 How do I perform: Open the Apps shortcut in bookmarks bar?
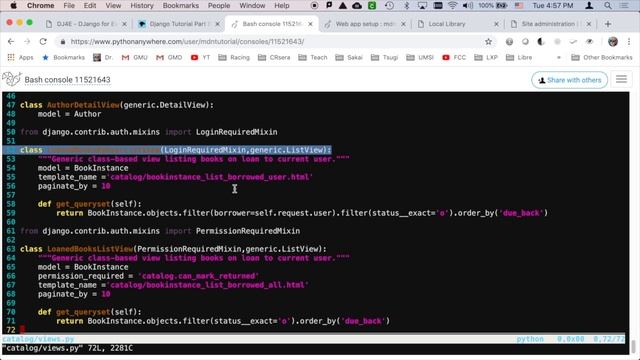coord(20,58)
